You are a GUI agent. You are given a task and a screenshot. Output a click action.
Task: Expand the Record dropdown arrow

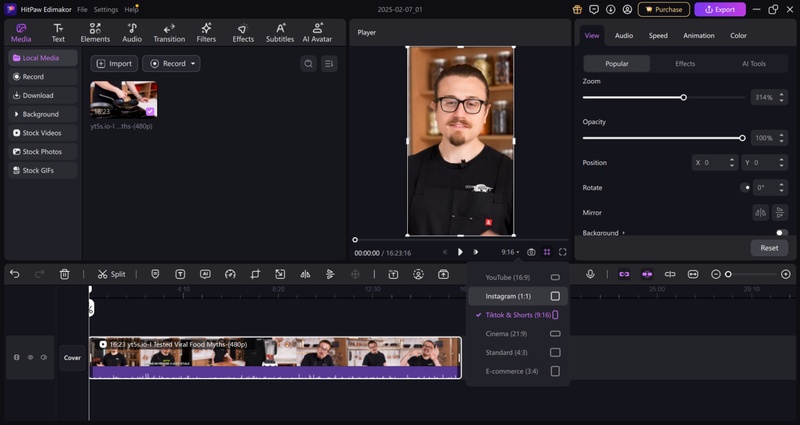(193, 64)
